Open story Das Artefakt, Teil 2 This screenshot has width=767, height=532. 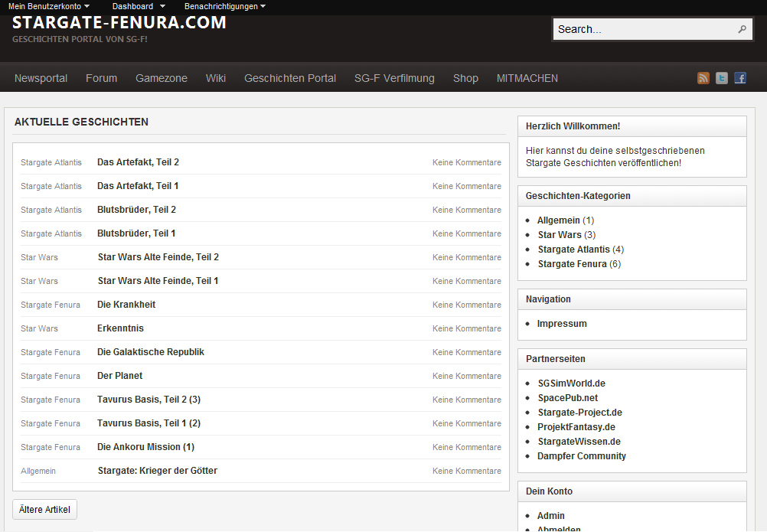[138, 162]
